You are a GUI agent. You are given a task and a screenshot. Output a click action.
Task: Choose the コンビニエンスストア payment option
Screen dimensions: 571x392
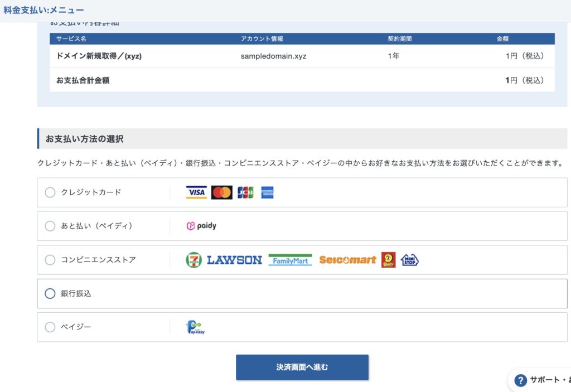coord(50,260)
